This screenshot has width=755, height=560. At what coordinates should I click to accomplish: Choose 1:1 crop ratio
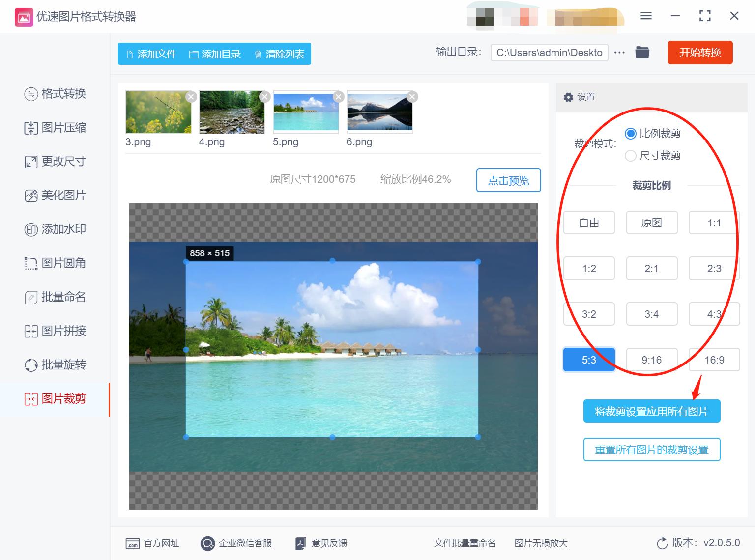pyautogui.click(x=714, y=223)
